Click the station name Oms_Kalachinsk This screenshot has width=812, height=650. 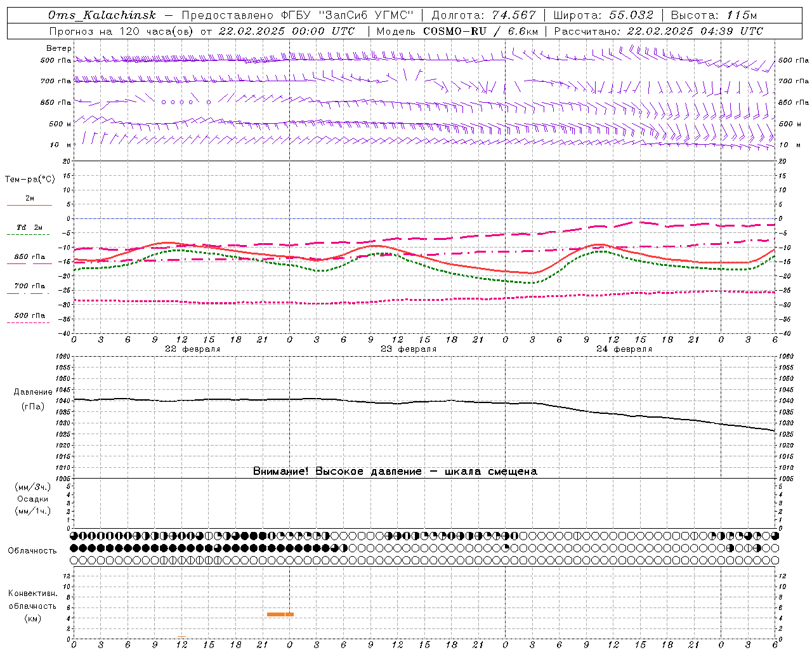coord(102,15)
